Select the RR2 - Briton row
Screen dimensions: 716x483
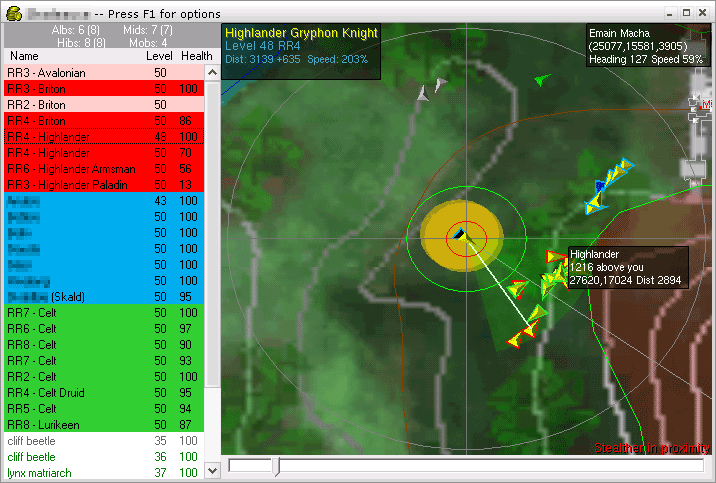tap(104, 105)
